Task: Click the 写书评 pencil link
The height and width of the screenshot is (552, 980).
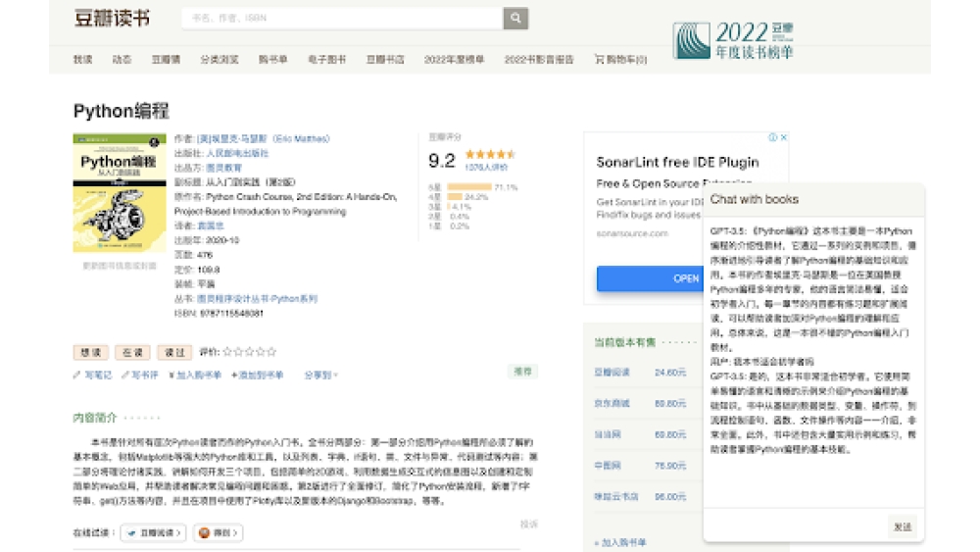Action: [140, 376]
